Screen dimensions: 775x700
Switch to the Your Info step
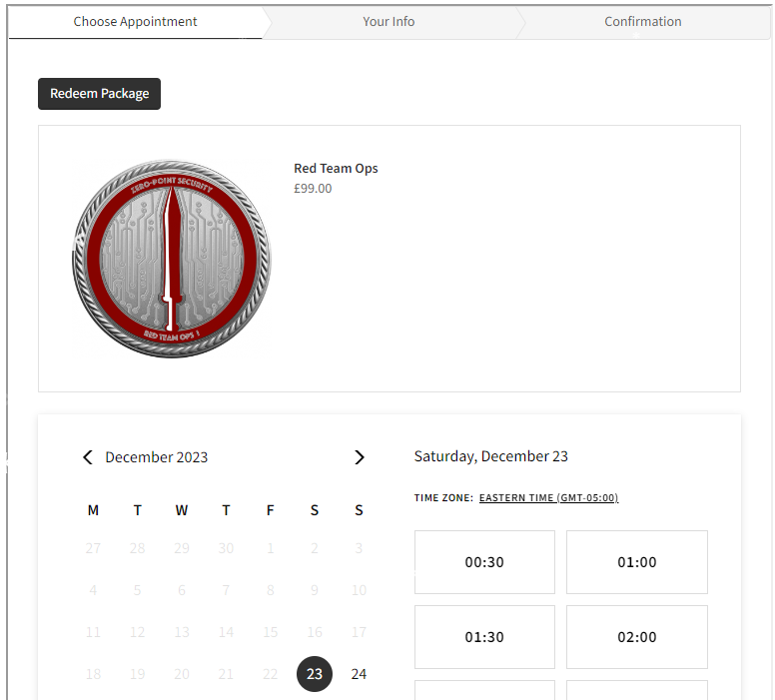point(388,22)
